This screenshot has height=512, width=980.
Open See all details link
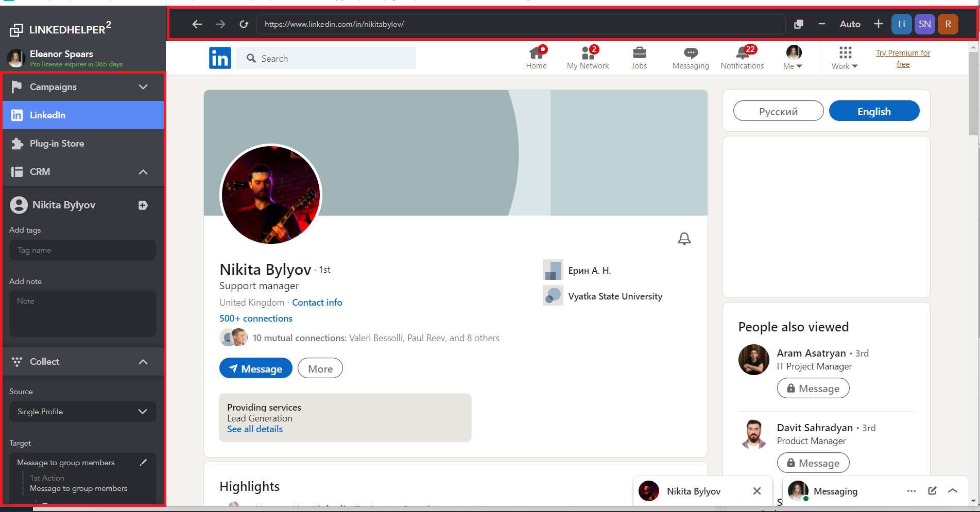(x=255, y=429)
